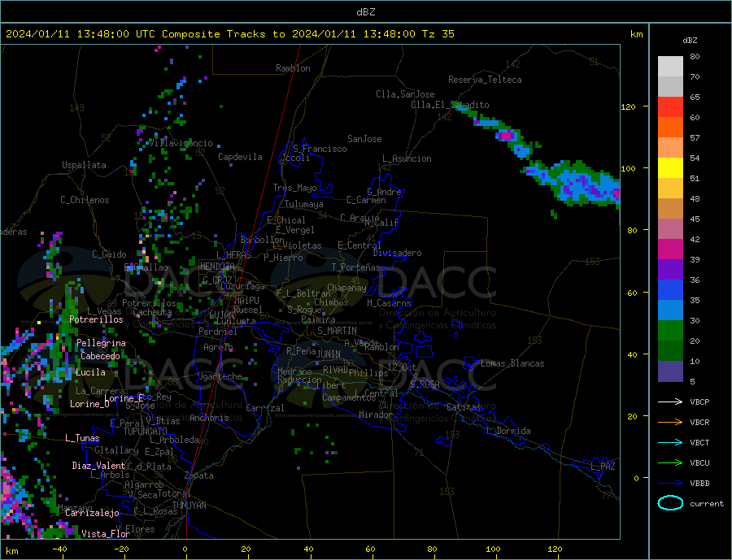Click the -20 tick on horizontal km axis
This screenshot has width=732, height=560.
click(x=121, y=549)
